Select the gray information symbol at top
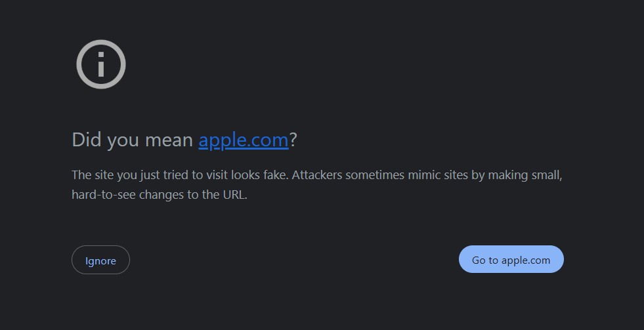This screenshot has width=644, height=330. [101, 64]
